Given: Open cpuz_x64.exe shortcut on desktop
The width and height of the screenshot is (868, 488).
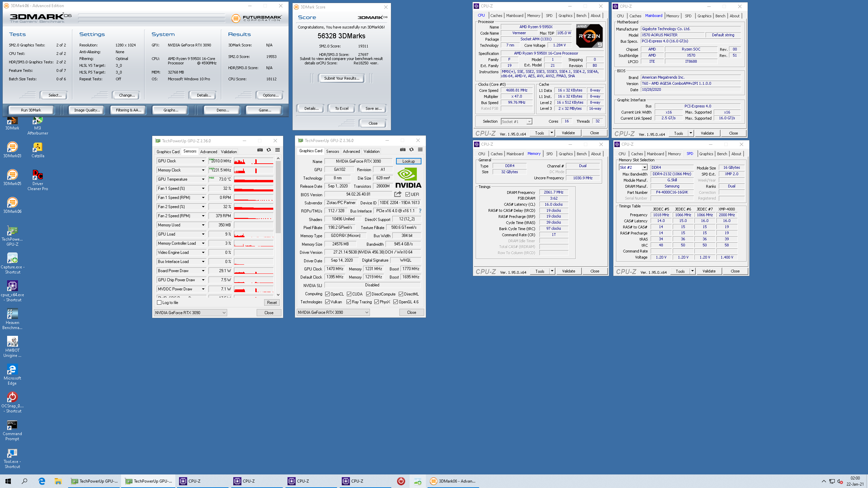Looking at the screenshot, I should point(12,291).
